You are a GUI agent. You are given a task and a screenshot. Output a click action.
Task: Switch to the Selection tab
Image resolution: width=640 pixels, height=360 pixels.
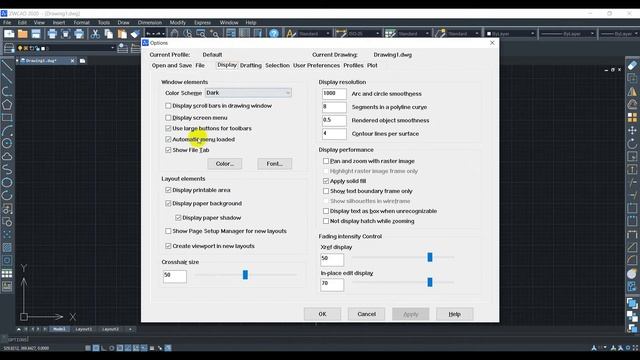[277, 65]
